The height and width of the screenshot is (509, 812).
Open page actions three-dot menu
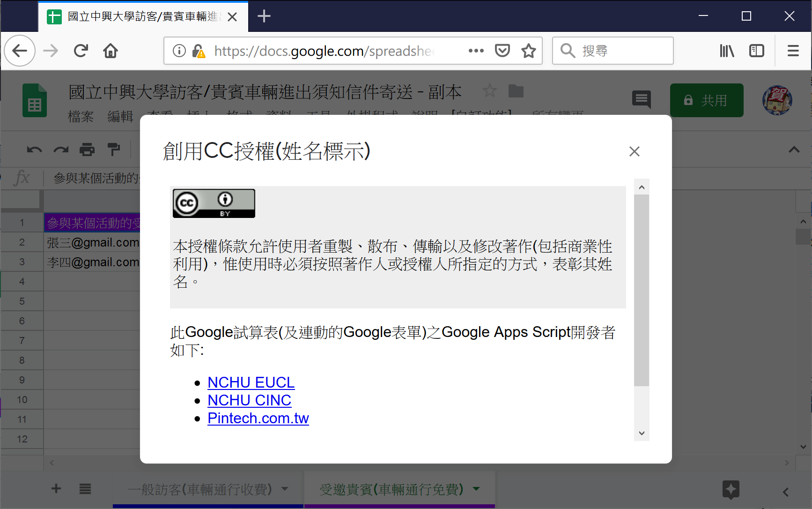coord(476,51)
